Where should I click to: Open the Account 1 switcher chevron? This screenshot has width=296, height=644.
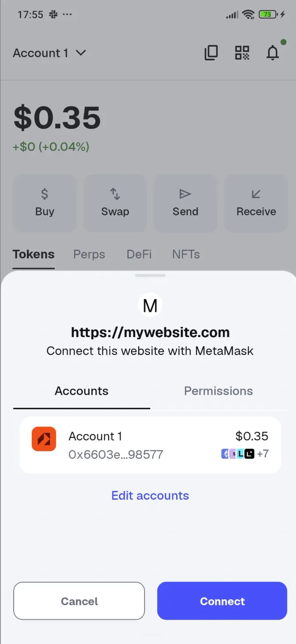coord(81,53)
